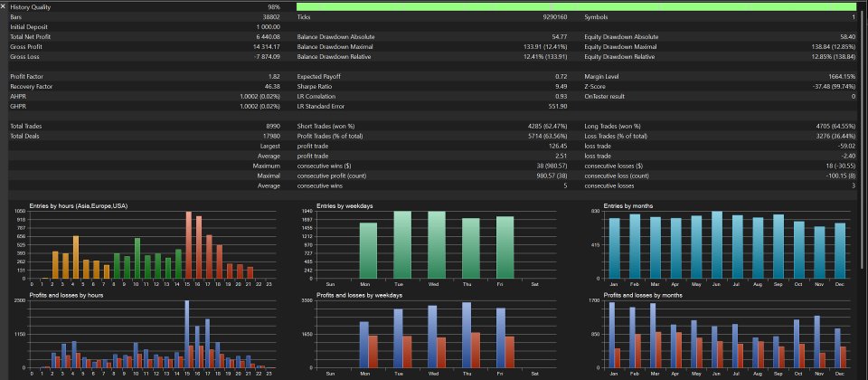Select the Total Trades value 8990
This screenshot has width=868, height=380.
click(273, 127)
